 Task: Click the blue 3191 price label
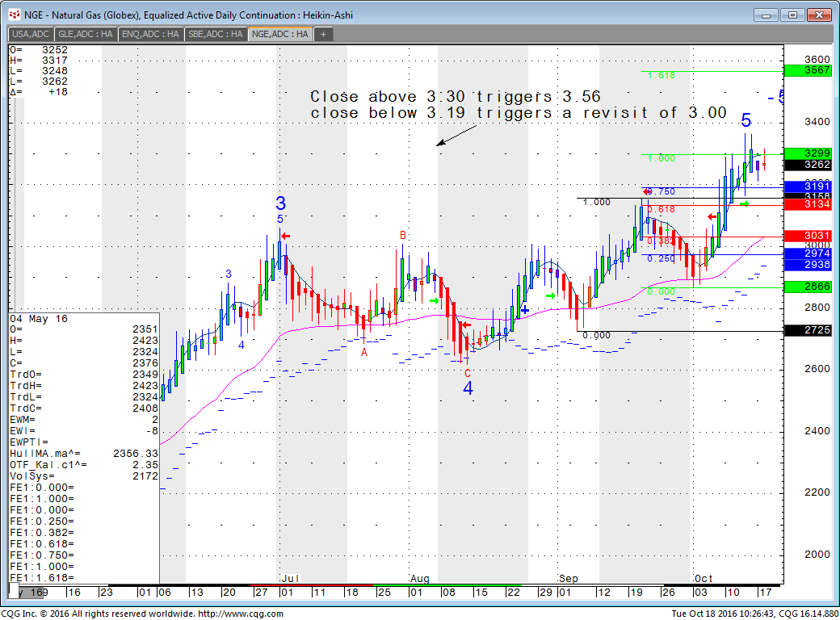[808, 186]
